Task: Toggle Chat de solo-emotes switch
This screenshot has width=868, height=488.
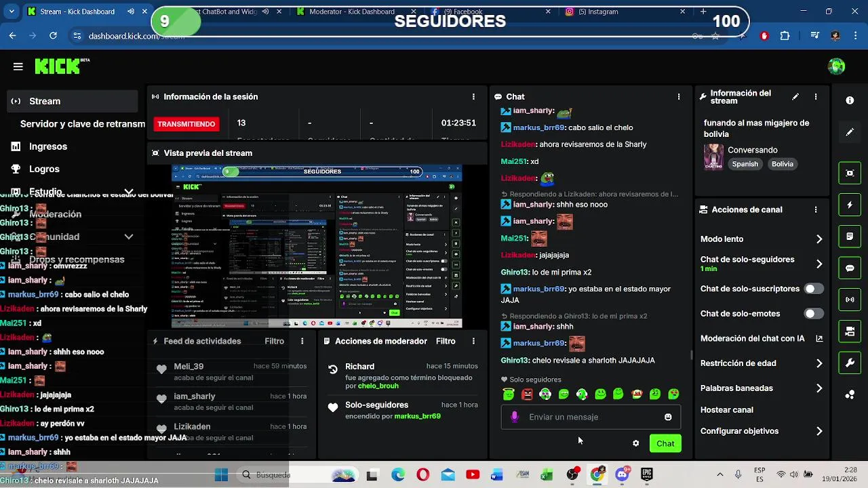Action: tap(813, 314)
